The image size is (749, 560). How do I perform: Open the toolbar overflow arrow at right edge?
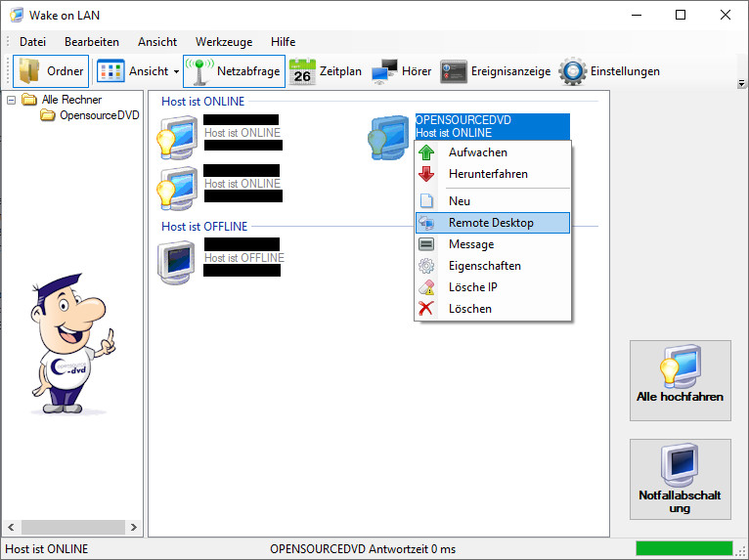[x=741, y=84]
